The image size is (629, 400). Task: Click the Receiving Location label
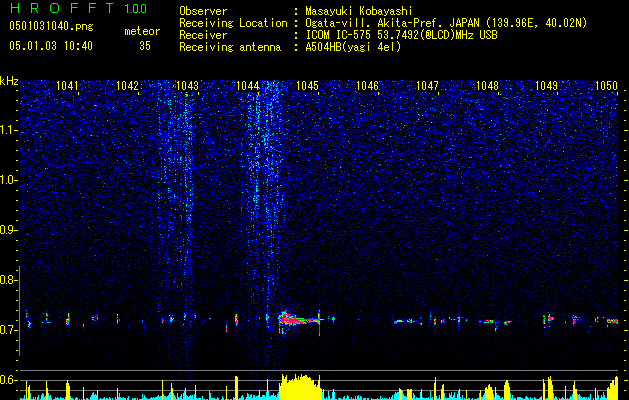[x=233, y=23]
